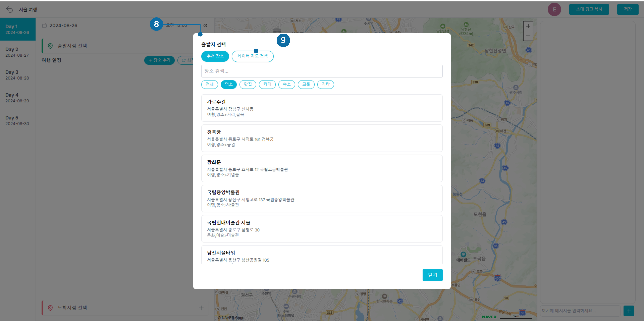Screen dimensions: 644x322
Task: Toggle the 명소 category filter
Action: 229,84
